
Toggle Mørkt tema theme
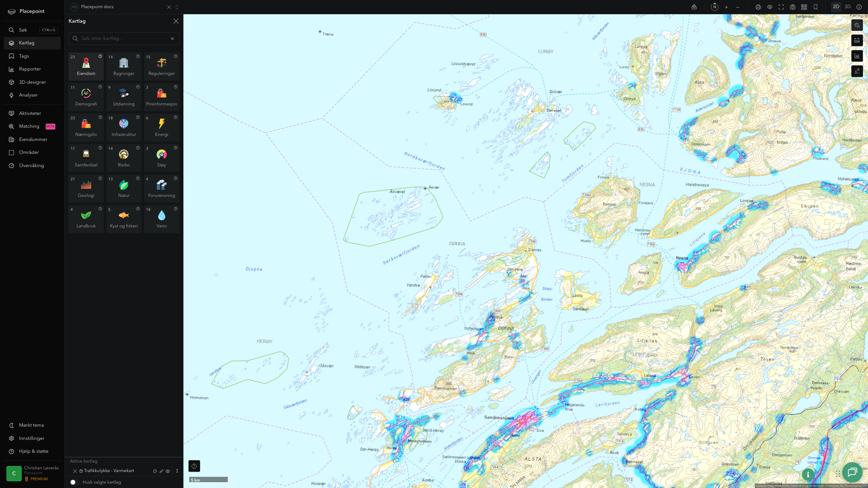[32, 425]
